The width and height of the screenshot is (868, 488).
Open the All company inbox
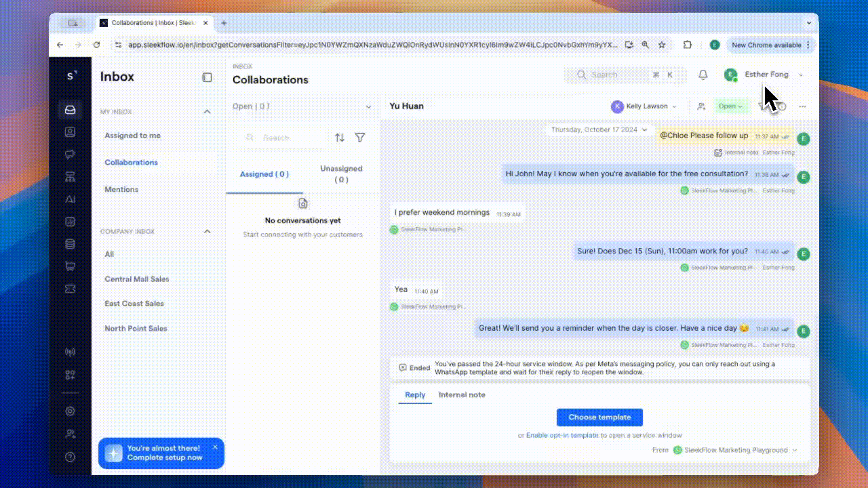coord(109,254)
